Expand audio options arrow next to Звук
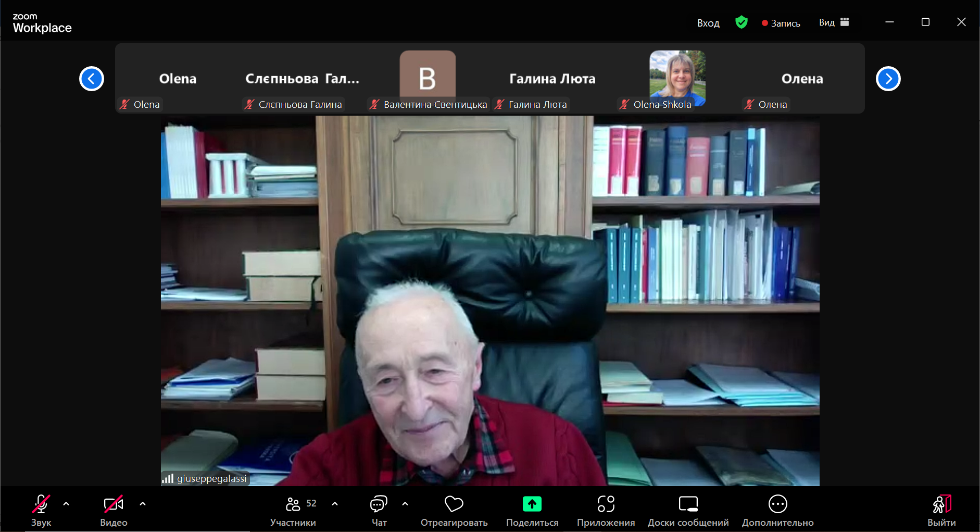Image resolution: width=980 pixels, height=532 pixels. coord(66,504)
